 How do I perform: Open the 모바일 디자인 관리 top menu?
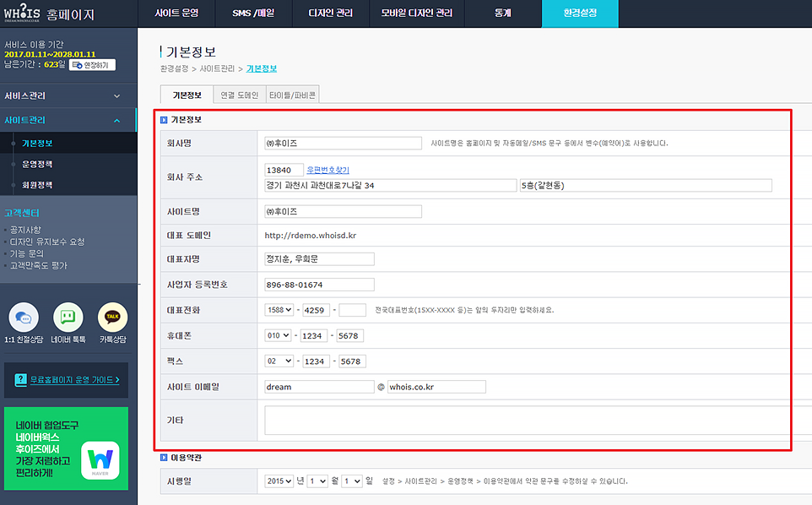417,14
